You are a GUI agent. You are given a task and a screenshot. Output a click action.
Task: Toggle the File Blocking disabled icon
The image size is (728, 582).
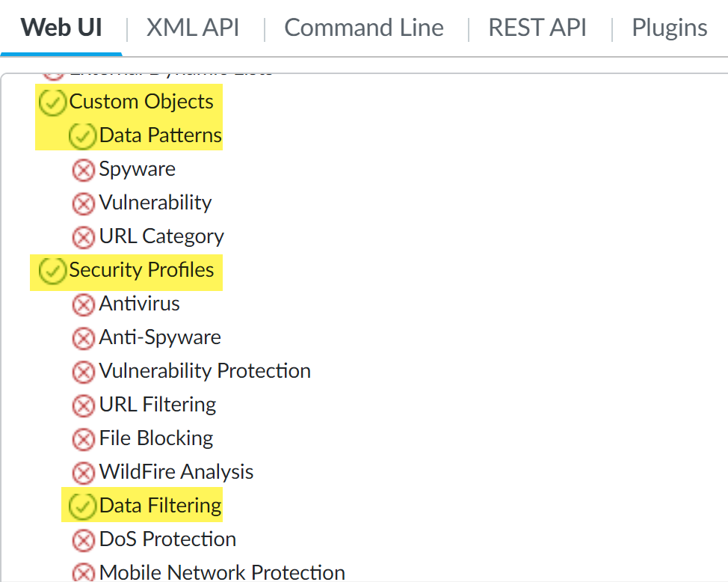click(x=83, y=439)
